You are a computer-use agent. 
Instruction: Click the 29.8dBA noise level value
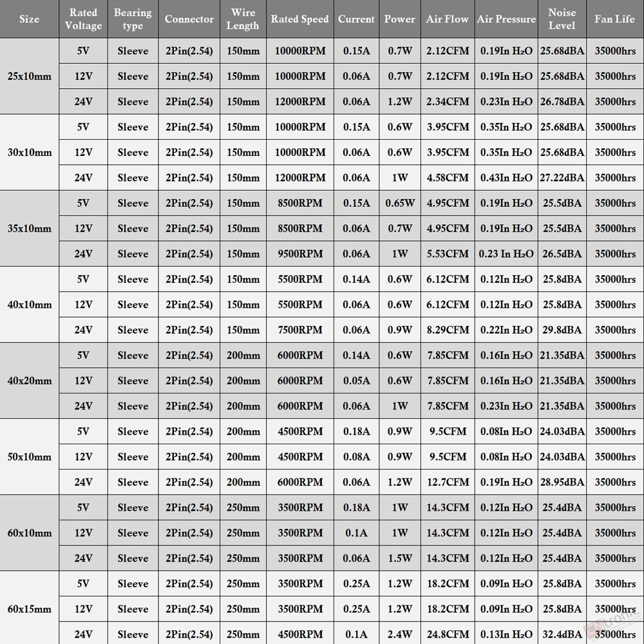[562, 330]
